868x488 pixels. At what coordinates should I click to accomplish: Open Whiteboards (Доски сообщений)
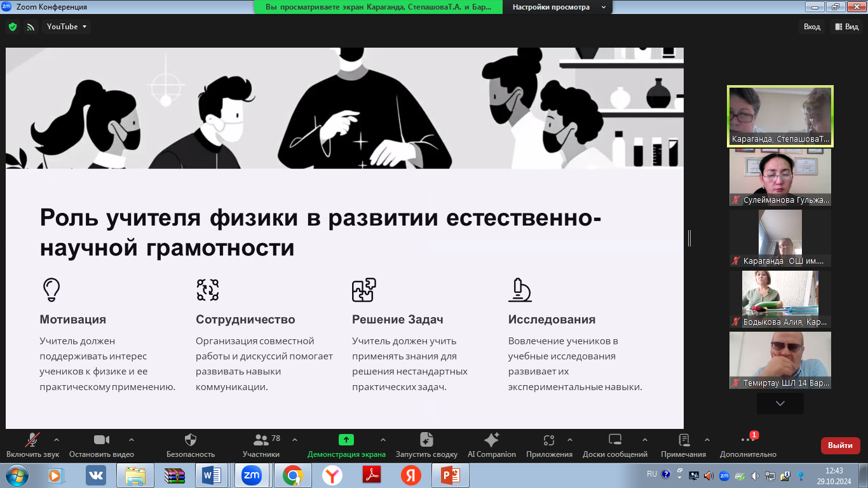coord(614,440)
